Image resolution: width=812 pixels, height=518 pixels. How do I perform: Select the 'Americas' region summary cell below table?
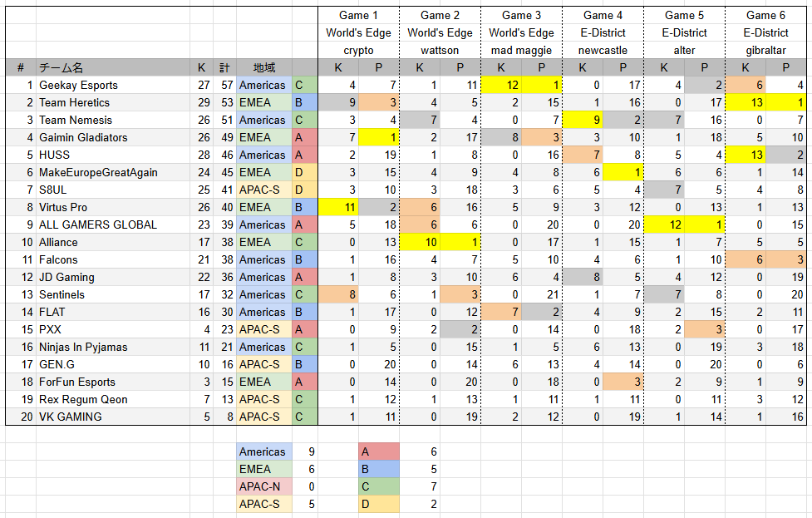[264, 451]
